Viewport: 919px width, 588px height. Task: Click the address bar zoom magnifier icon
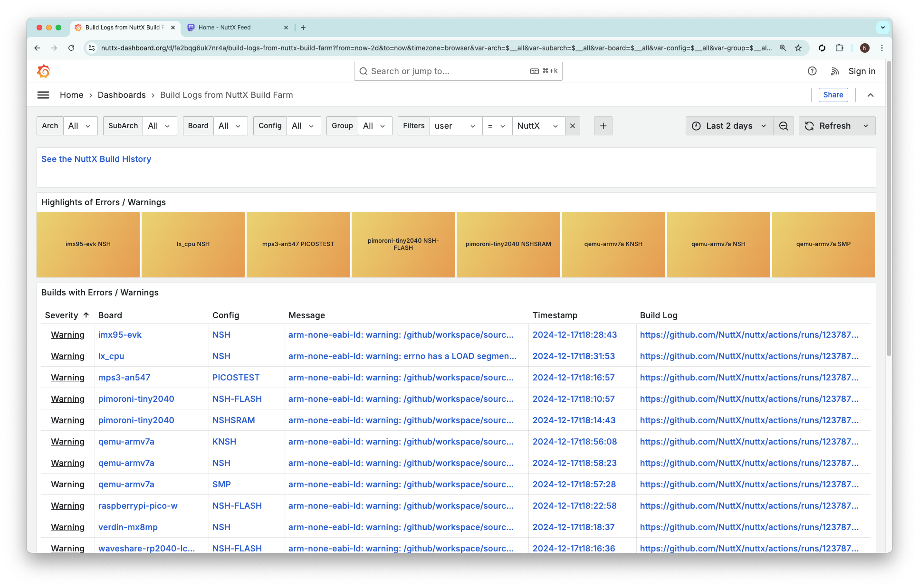pyautogui.click(x=783, y=48)
